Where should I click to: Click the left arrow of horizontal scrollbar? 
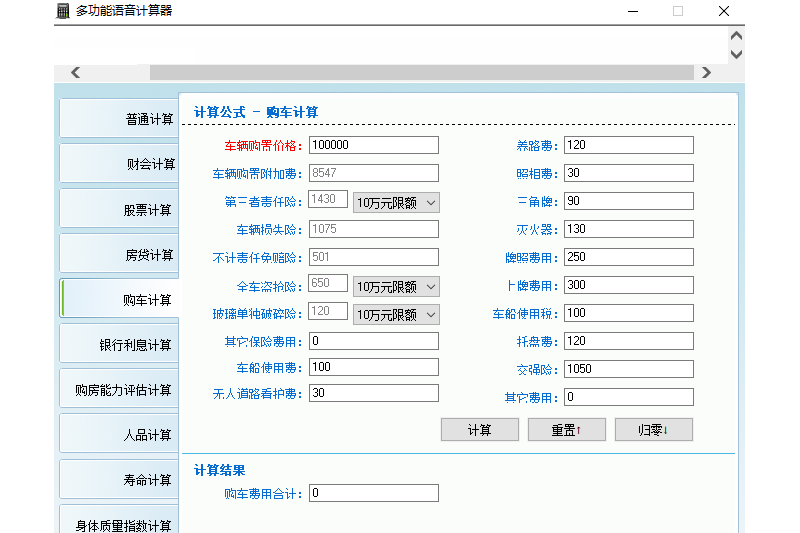click(76, 72)
